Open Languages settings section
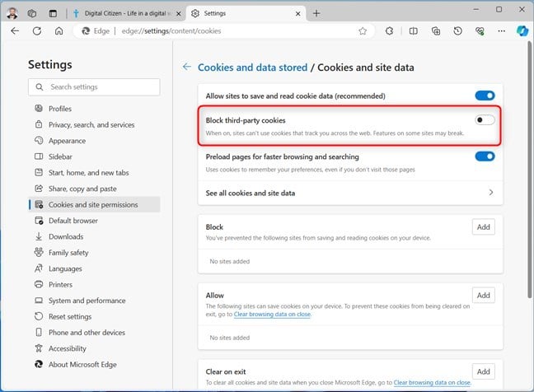This screenshot has height=392, width=534. click(x=94, y=268)
